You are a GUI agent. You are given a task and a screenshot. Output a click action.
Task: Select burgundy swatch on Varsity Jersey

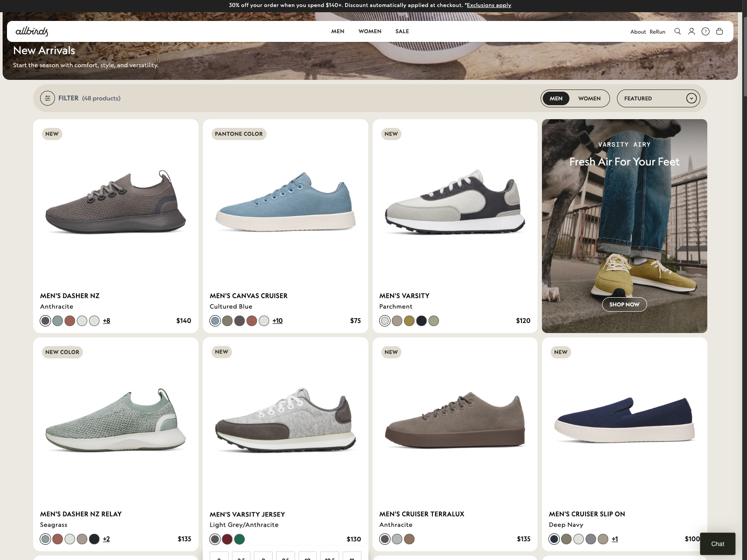coord(227,539)
